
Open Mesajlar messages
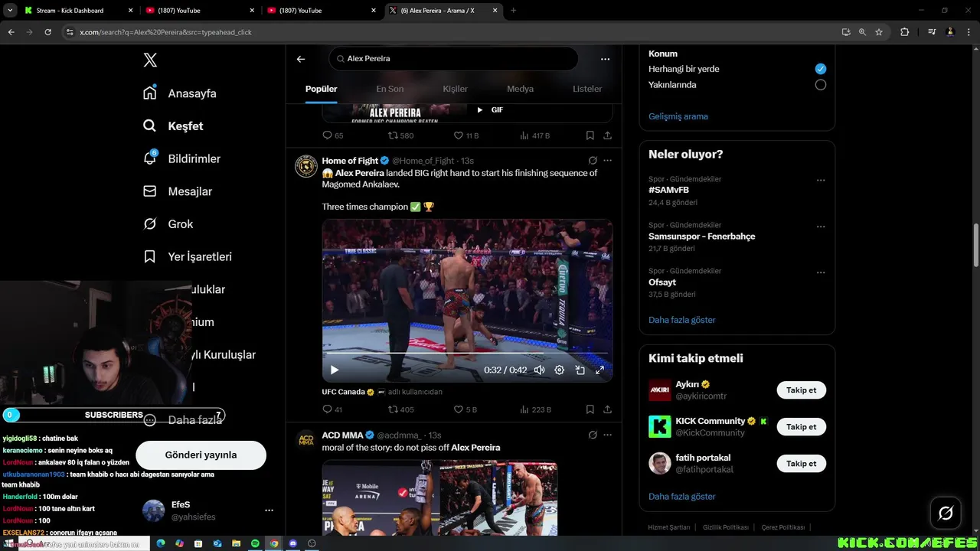[178, 191]
